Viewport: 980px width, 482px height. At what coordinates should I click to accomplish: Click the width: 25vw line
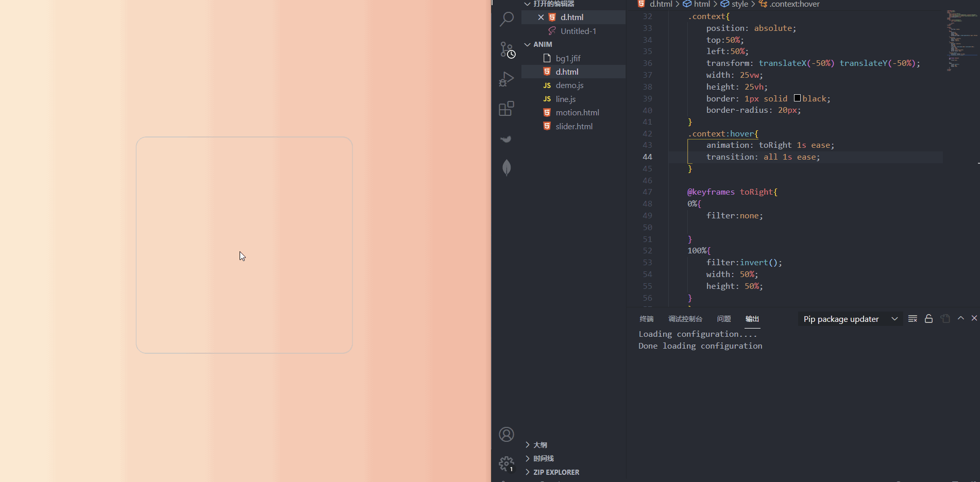coord(735,75)
